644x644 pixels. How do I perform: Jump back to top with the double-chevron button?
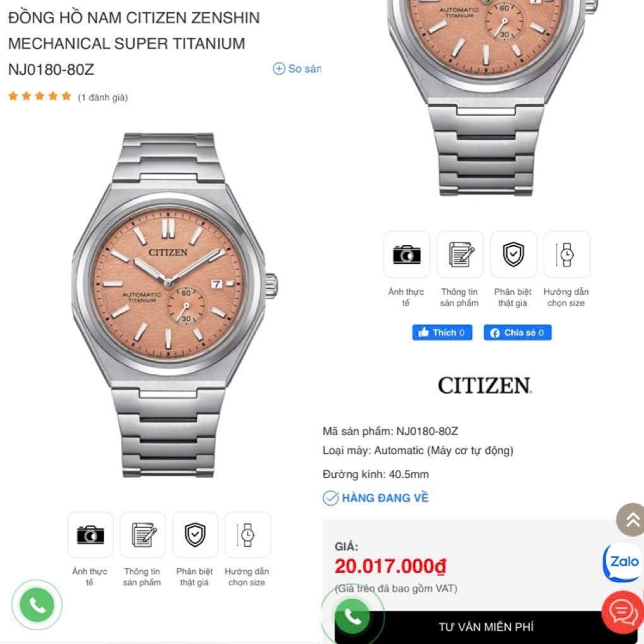click(631, 520)
